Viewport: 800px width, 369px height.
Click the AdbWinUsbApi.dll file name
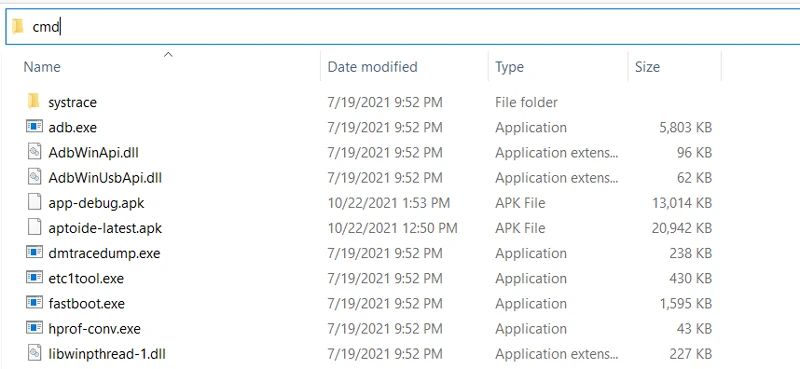[105, 178]
